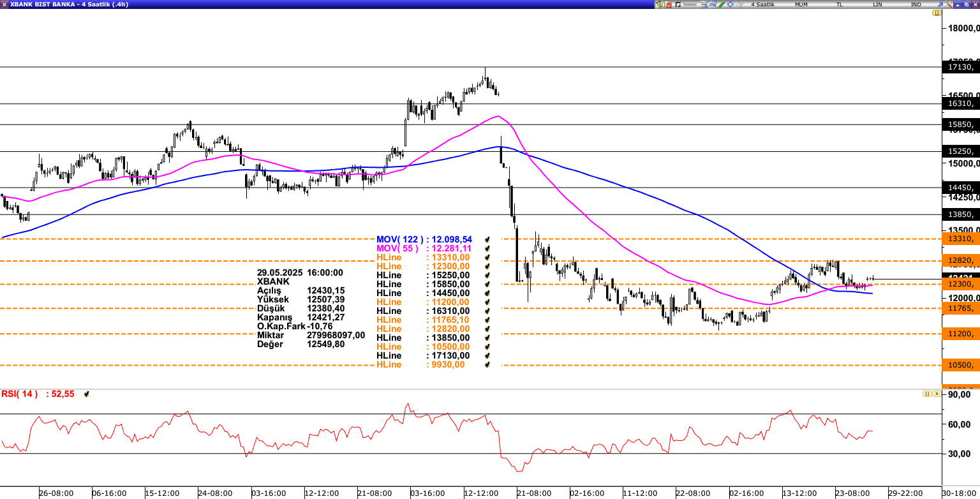This screenshot has height=499, width=980.
Task: Select the 15250 price label on the axis
Action: tap(960, 151)
